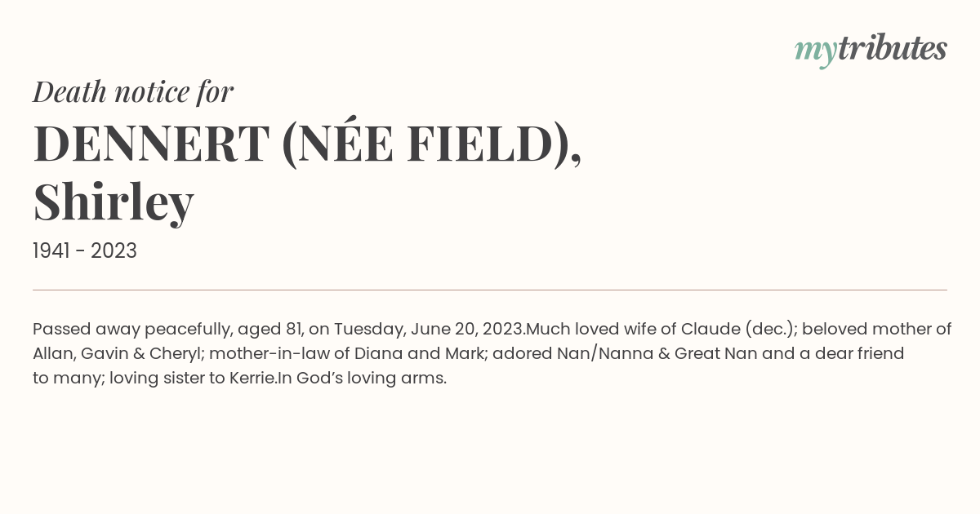The image size is (980, 514).
Task: Click the dark "tributes" part of the logo
Action: (893, 48)
